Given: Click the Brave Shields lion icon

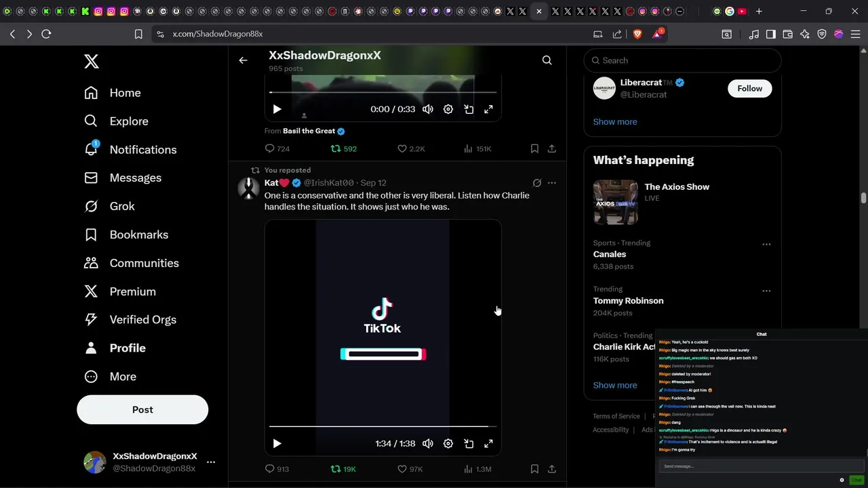Looking at the screenshot, I should 637,34.
